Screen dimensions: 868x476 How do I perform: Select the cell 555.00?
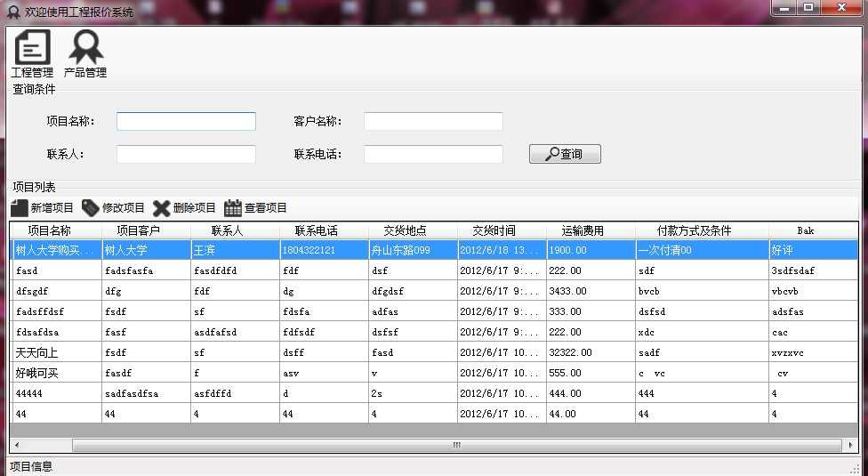pyautogui.click(x=591, y=373)
